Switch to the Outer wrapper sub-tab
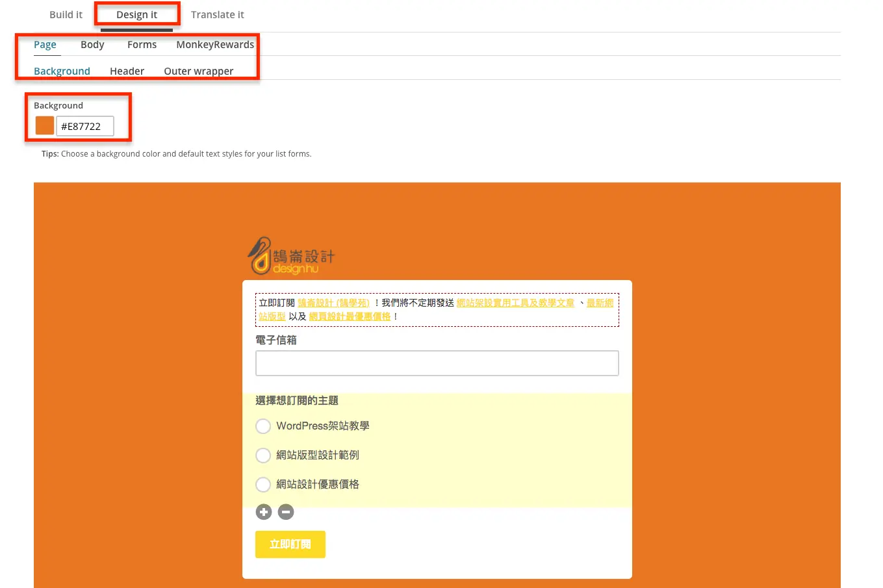Screen dimensions: 883x588 [198, 71]
